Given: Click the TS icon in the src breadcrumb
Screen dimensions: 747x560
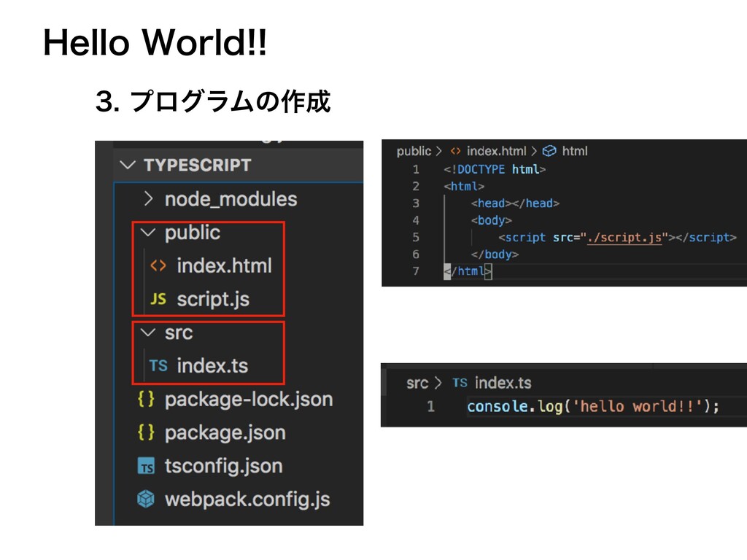Looking at the screenshot, I should (x=460, y=383).
